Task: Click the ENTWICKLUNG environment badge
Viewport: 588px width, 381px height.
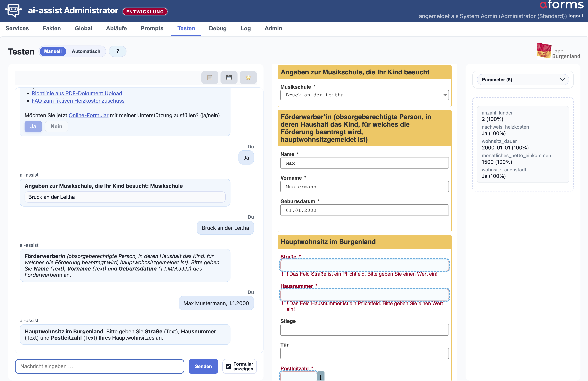Action: click(x=145, y=12)
